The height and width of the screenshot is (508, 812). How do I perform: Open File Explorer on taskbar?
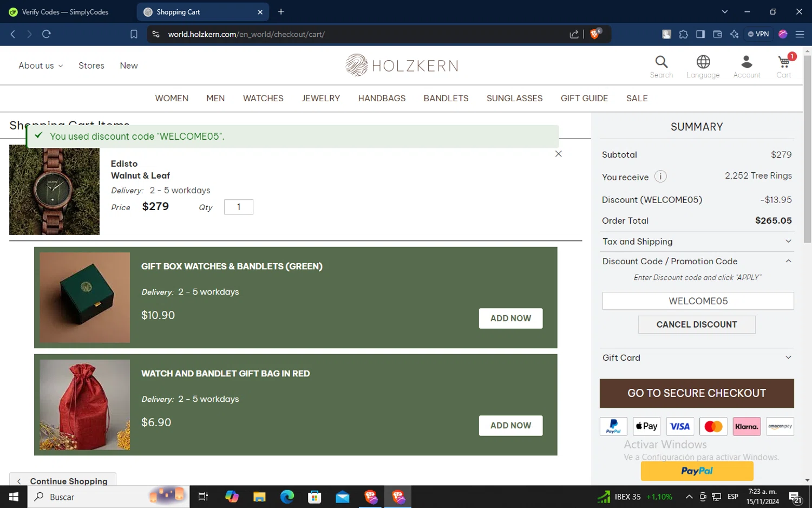pyautogui.click(x=259, y=497)
